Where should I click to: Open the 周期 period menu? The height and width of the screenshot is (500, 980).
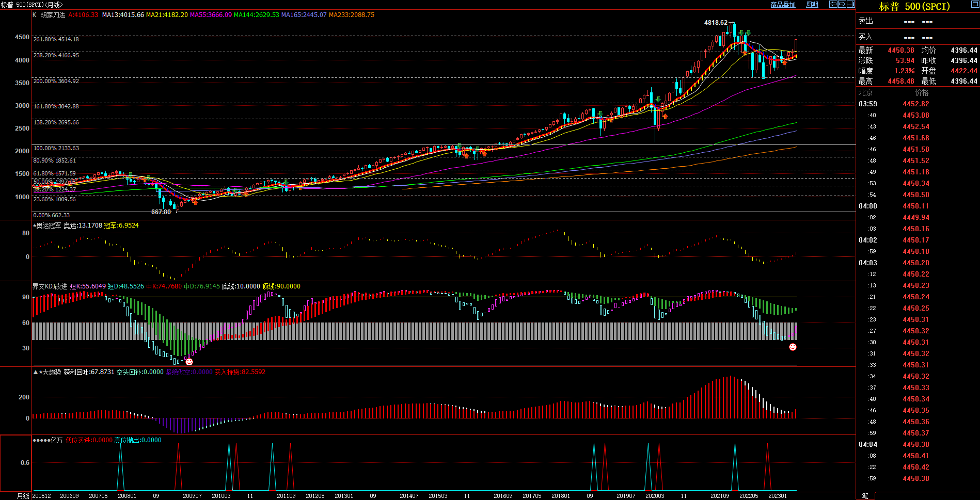click(x=812, y=5)
